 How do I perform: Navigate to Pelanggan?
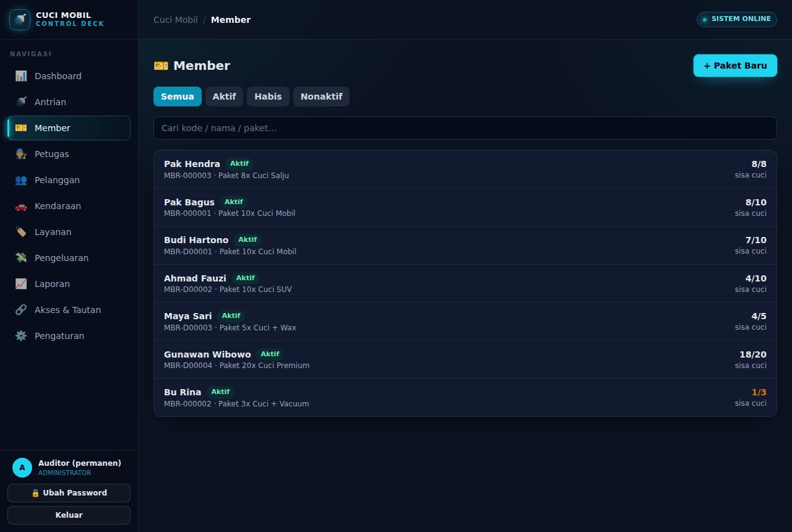[69, 180]
